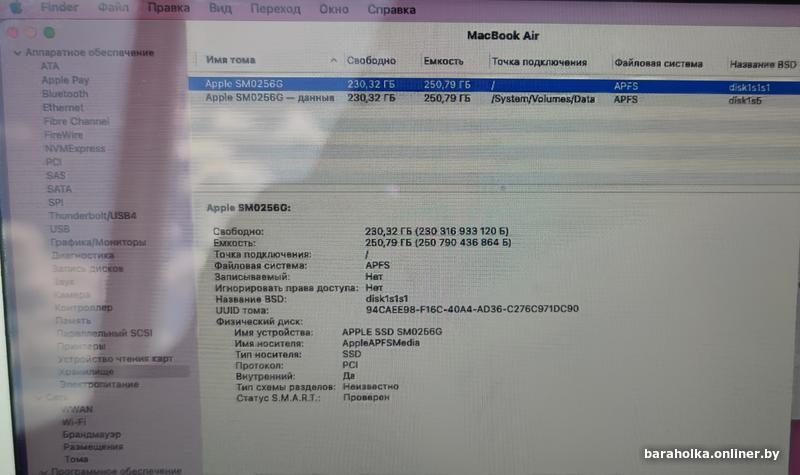
Task: Select Wi-Fi under Сеть
Action: pos(74,422)
